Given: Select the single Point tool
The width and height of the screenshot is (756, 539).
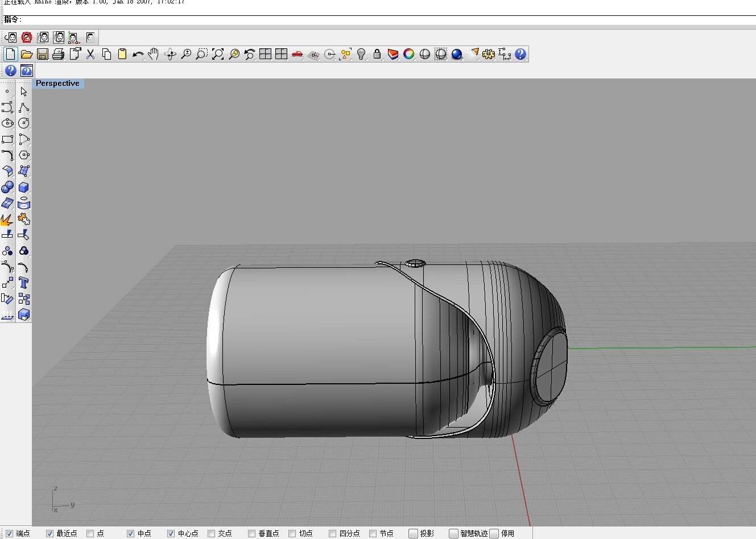Looking at the screenshot, I should [x=7, y=92].
